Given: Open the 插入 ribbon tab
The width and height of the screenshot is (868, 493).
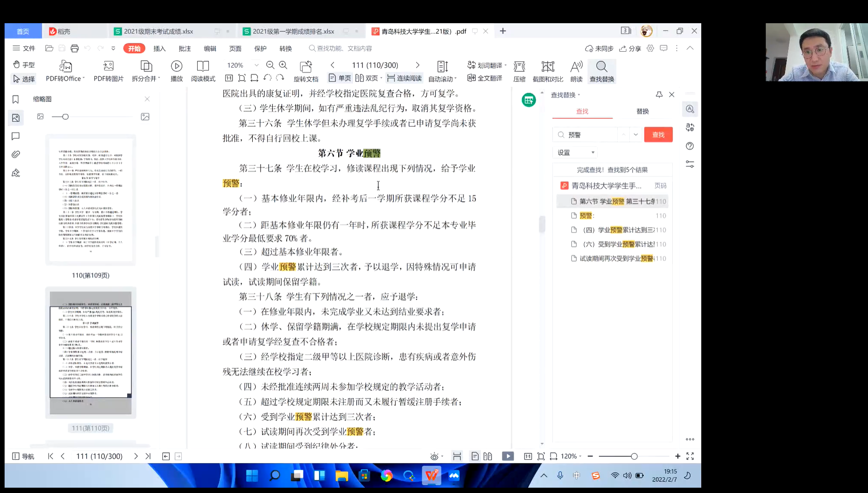Looking at the screenshot, I should pos(159,48).
